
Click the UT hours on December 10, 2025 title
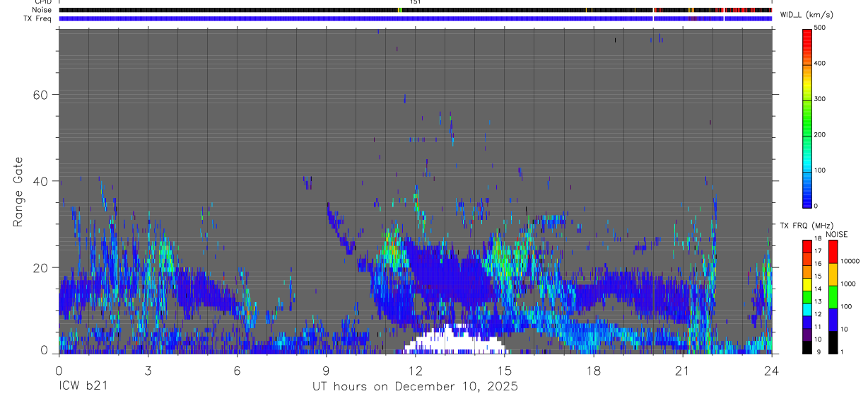[x=416, y=387]
